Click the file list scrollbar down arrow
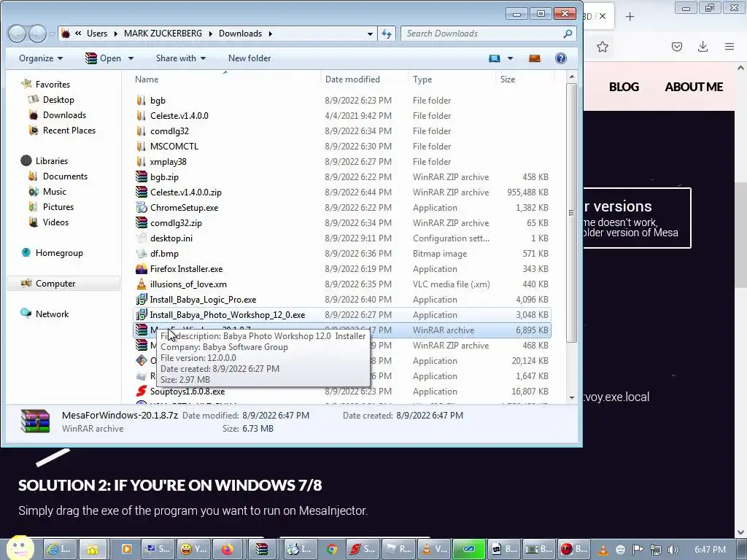The width and height of the screenshot is (747, 560). [x=572, y=397]
